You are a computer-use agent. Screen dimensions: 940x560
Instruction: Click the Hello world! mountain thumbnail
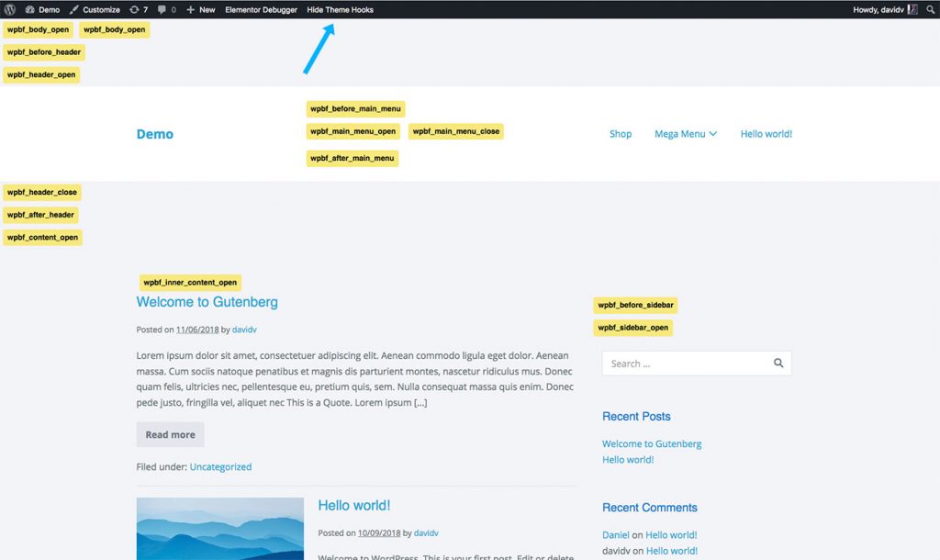pos(219,529)
